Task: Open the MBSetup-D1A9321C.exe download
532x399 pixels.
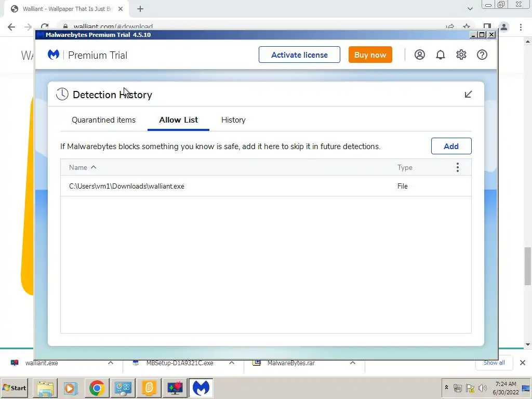Action: pos(179,363)
